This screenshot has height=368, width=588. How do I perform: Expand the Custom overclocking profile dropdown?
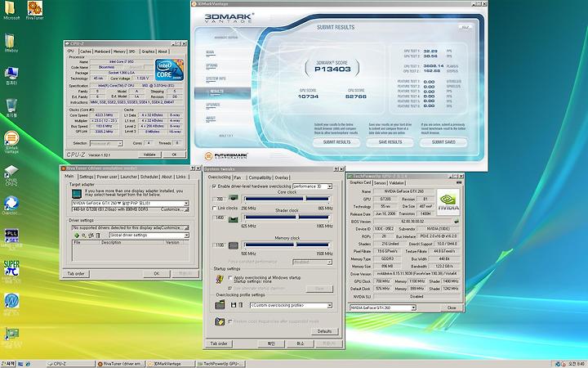tap(291, 305)
